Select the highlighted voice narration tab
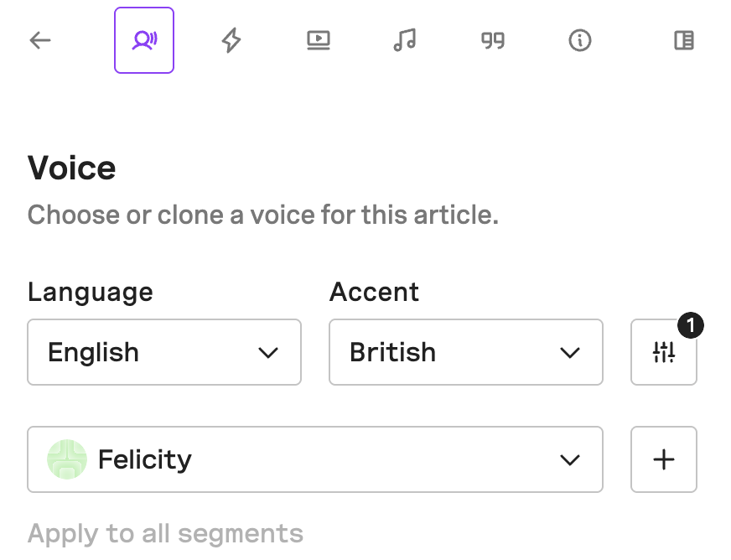 [x=144, y=39]
